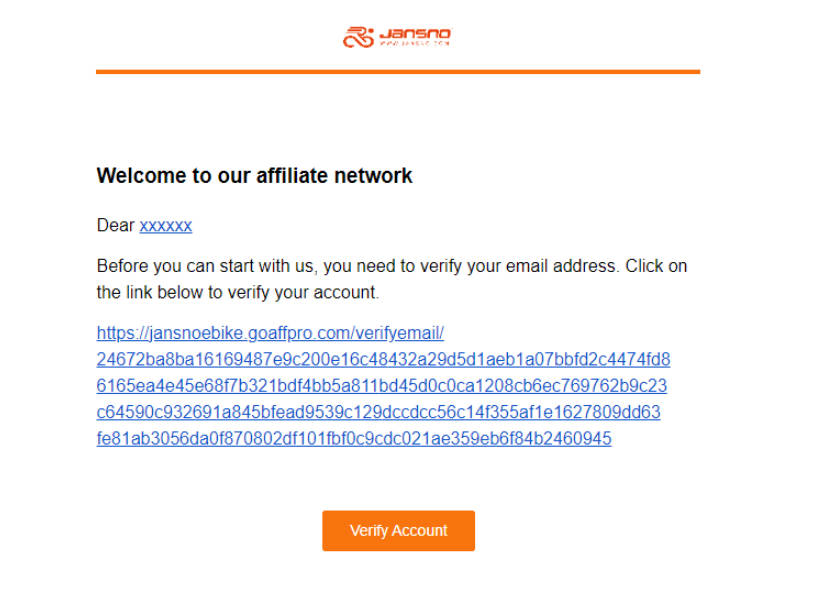Click the Jansno brand name text
824x596 pixels.
point(415,33)
